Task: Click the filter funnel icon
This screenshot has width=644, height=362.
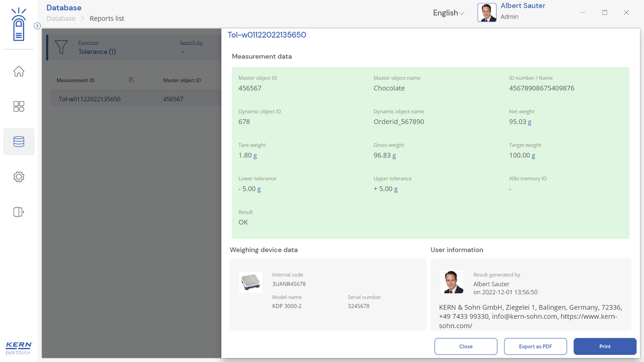Action: (61, 47)
